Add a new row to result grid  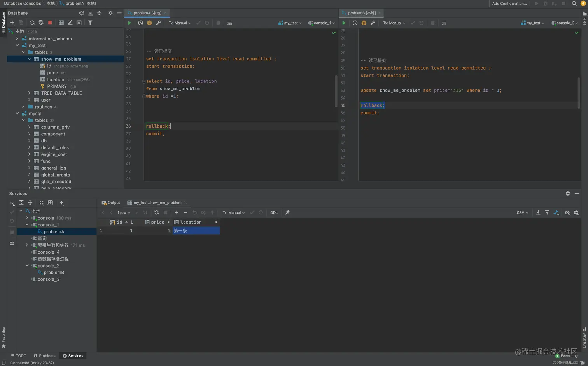coord(177,213)
